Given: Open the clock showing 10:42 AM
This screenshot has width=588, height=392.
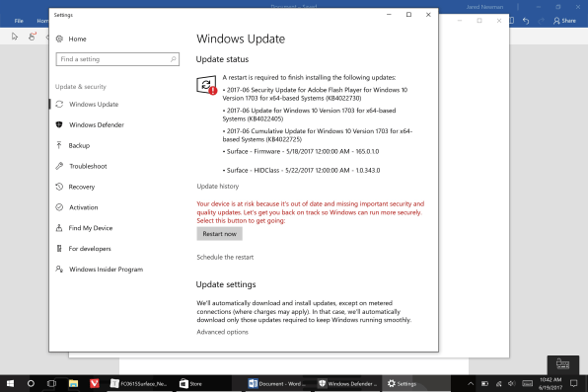Looking at the screenshot, I should click(x=551, y=383).
